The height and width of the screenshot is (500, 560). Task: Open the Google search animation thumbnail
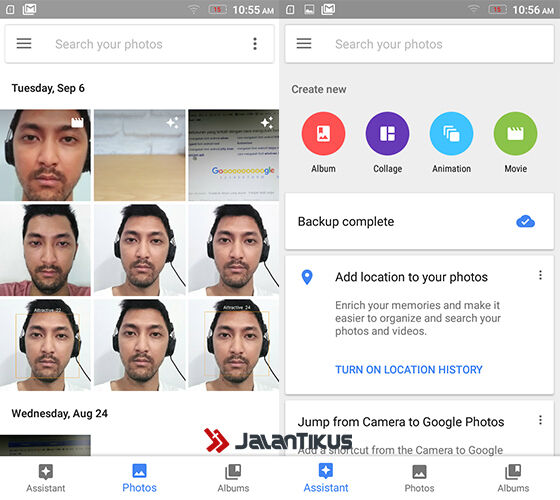pyautogui.click(x=234, y=155)
